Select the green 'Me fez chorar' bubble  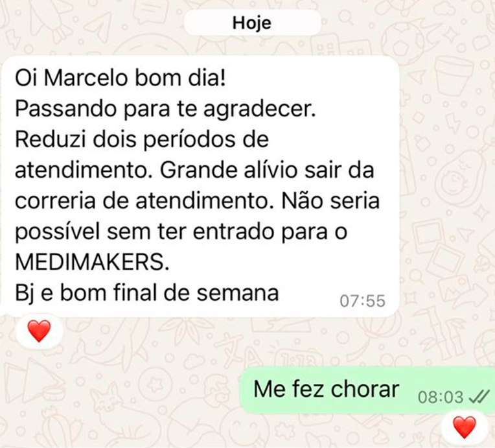pos(367,390)
